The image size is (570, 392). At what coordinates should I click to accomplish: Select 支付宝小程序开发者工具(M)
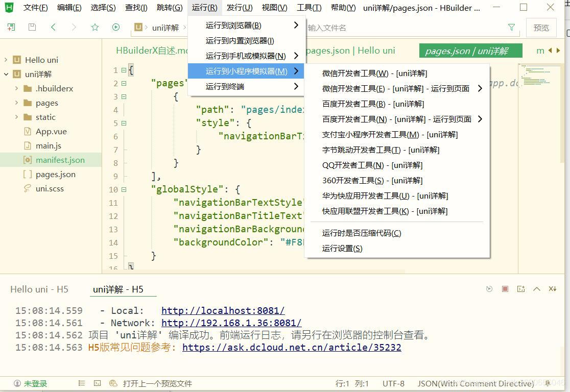[x=397, y=135]
